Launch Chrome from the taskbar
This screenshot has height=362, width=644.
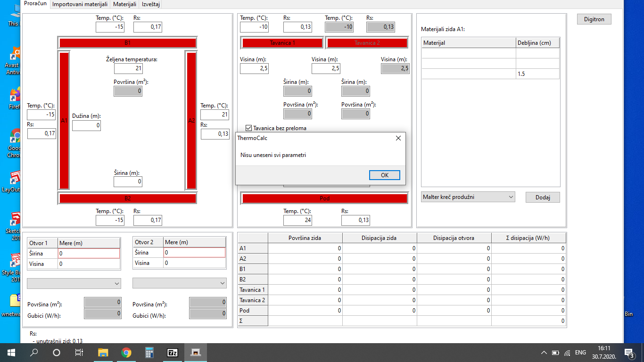tap(126, 352)
